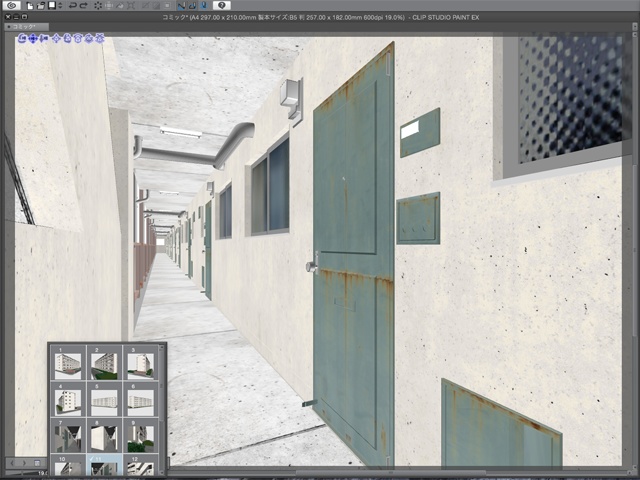Click next arrow in the object launcher
The image size is (640, 480).
tap(24, 463)
